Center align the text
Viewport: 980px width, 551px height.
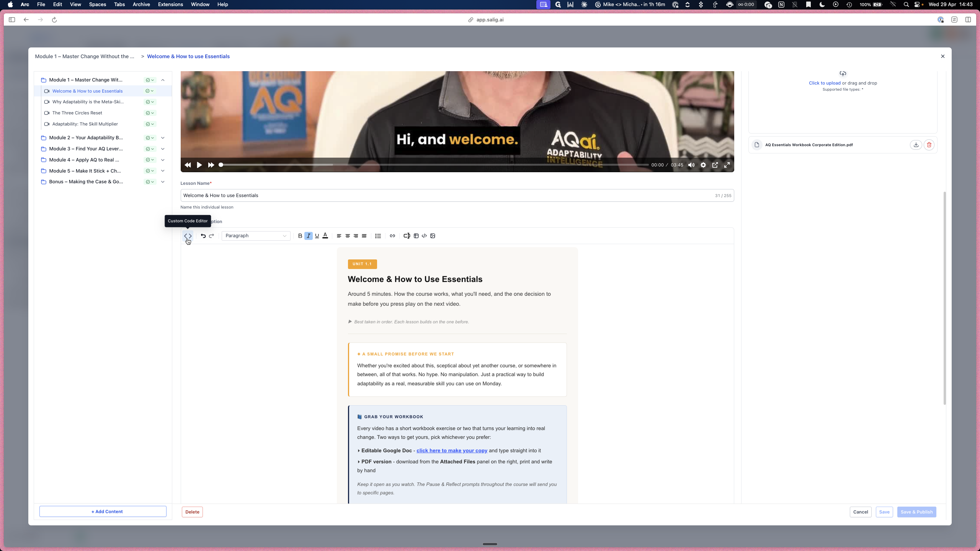[348, 236]
